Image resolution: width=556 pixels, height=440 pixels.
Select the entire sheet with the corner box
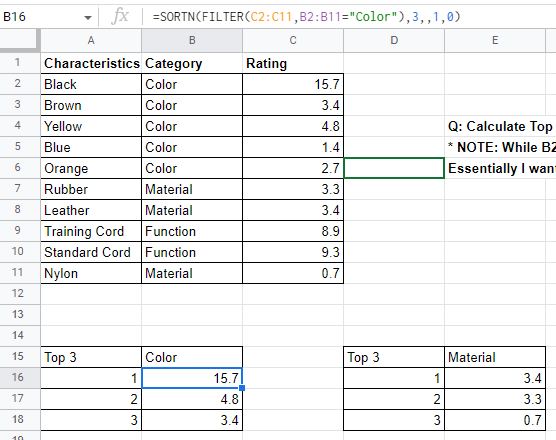click(x=20, y=40)
